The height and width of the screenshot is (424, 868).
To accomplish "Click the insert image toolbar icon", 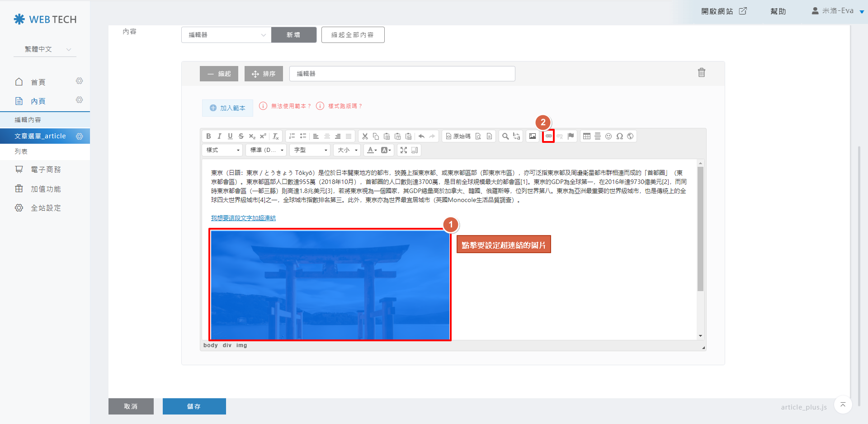I will (x=533, y=136).
